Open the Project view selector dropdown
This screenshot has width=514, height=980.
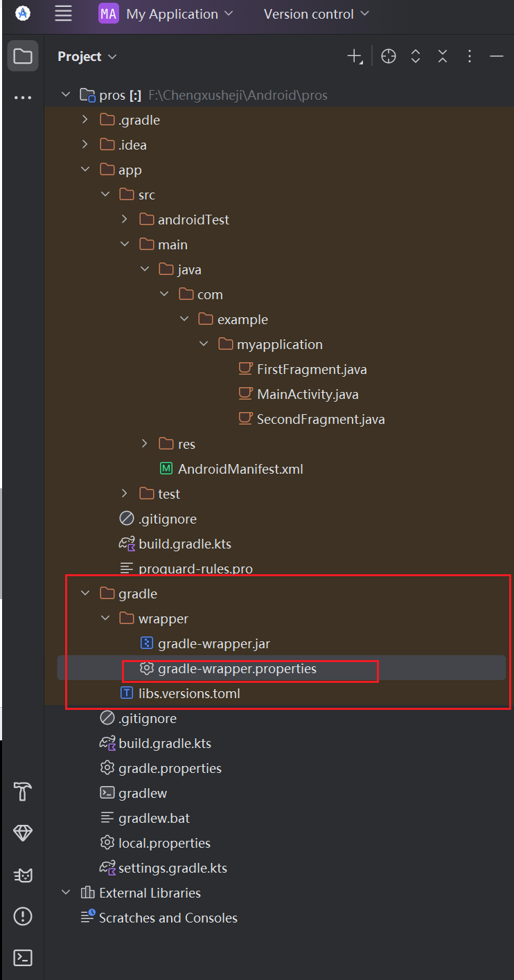[87, 57]
